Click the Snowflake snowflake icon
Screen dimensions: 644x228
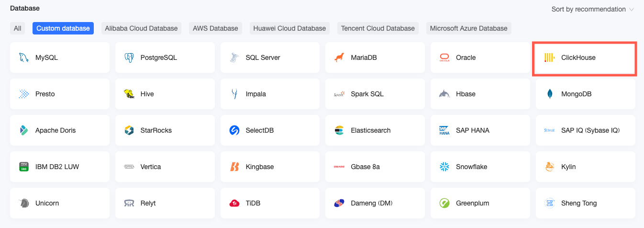(x=444, y=167)
